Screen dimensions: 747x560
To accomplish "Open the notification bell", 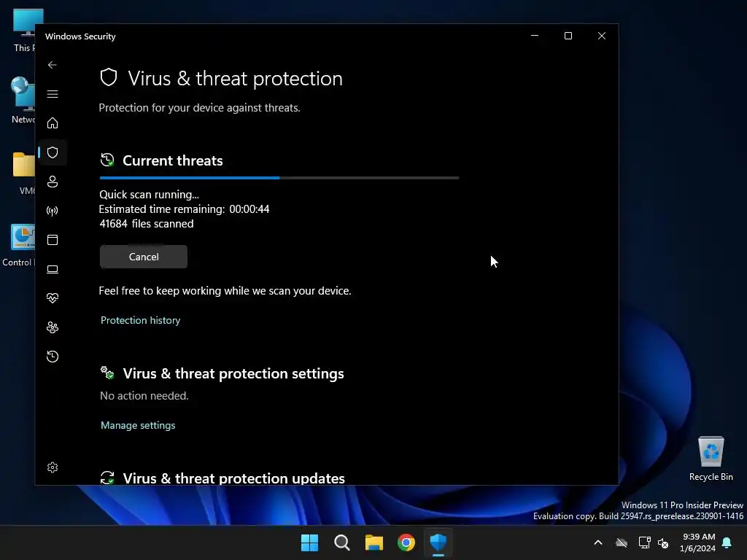I will coord(727,542).
